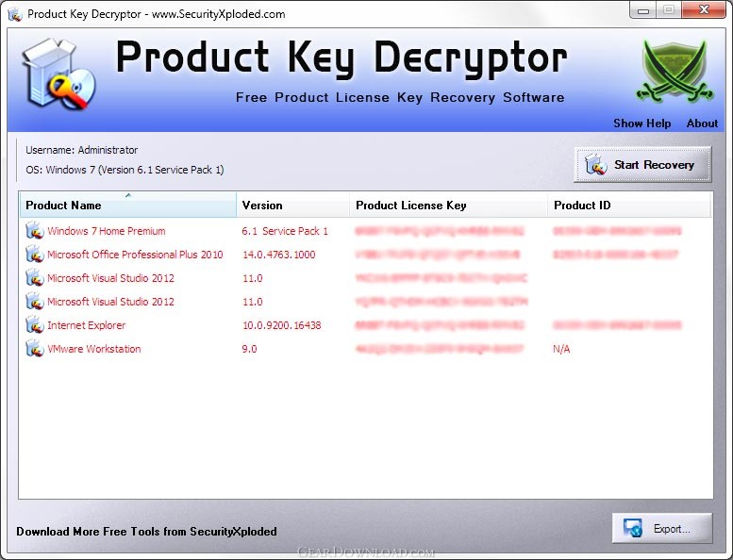The image size is (733, 560).
Task: Click the title bar application icon
Action: click(15, 14)
